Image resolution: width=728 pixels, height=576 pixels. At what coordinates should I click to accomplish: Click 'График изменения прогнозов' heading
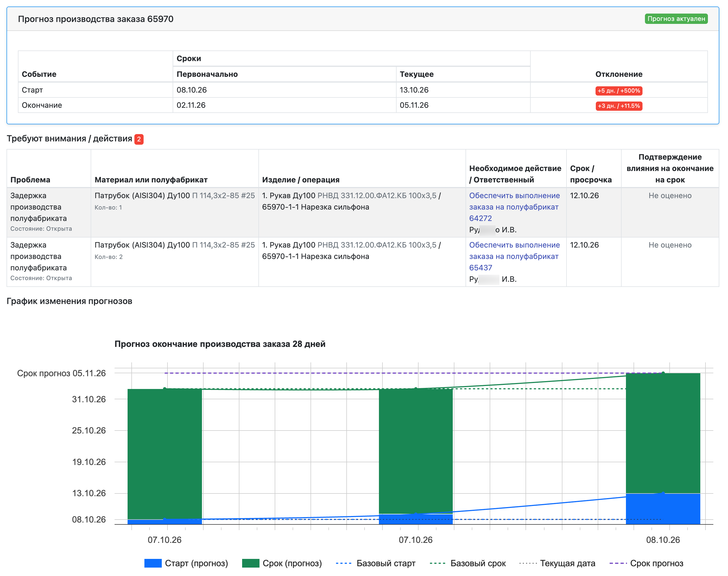[69, 301]
